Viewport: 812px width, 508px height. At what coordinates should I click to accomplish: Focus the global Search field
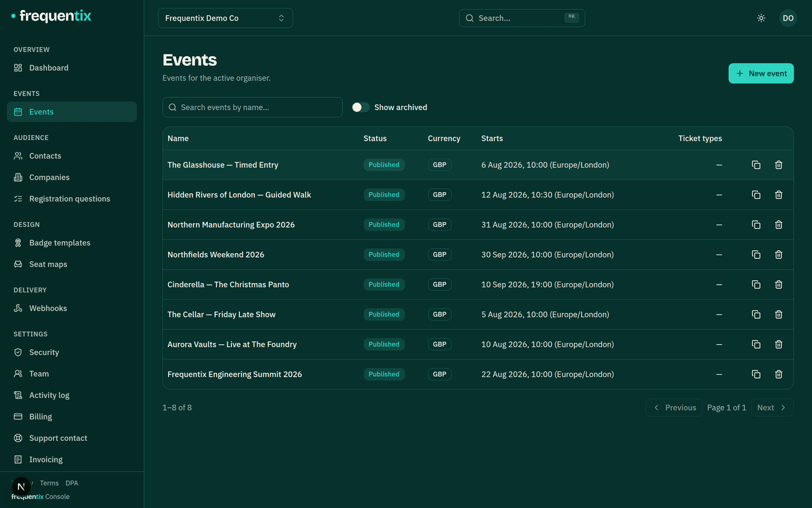522,18
